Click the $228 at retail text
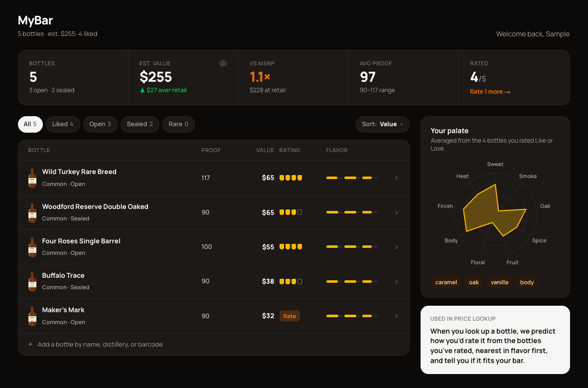 [x=268, y=90]
